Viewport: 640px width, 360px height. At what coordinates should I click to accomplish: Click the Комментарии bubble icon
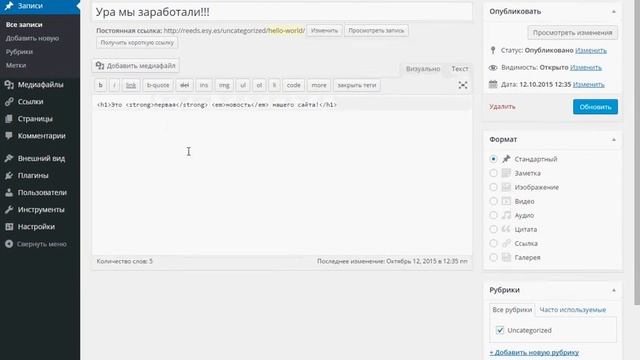[x=9, y=136]
